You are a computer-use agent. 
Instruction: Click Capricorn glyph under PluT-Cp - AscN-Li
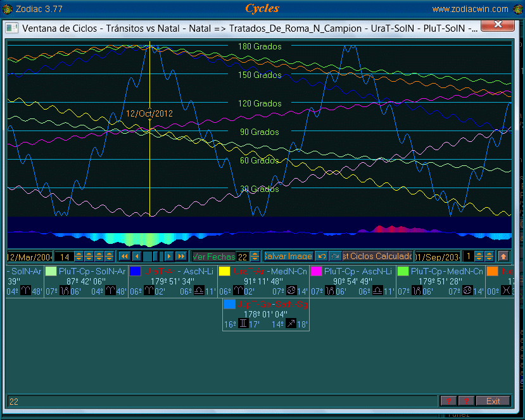tap(330, 291)
